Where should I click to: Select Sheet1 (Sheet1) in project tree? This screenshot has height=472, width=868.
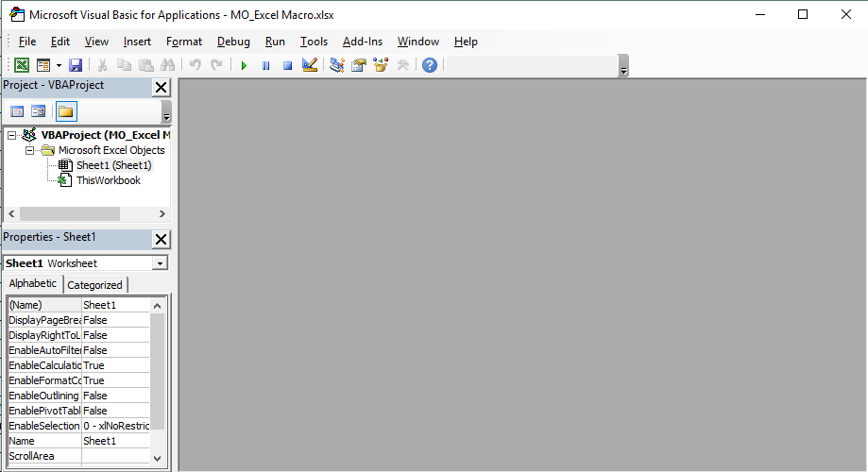(113, 165)
